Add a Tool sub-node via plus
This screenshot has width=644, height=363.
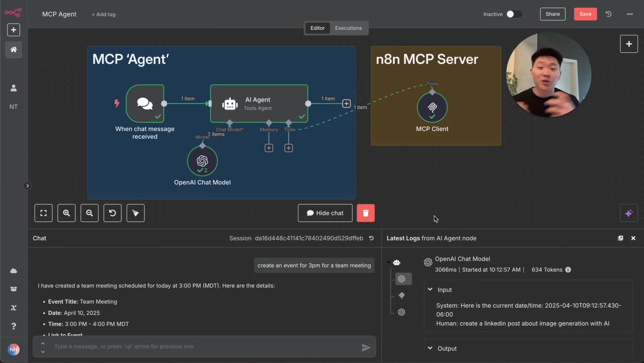pos(289,148)
